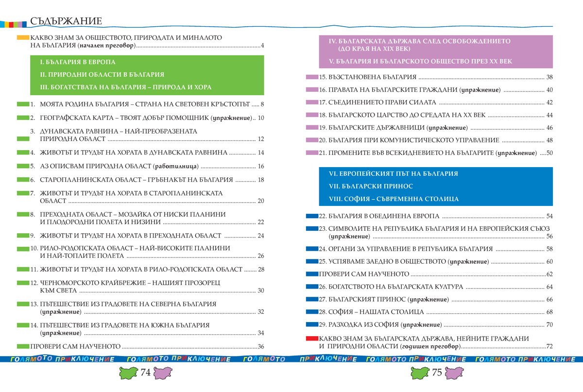Image resolution: width=583 pixels, height=392 pixels.
Task: Go to lesson 17 СЪЕДИНЕНИЕТО ПРАВИ СИЛАТА
Action: (x=382, y=102)
